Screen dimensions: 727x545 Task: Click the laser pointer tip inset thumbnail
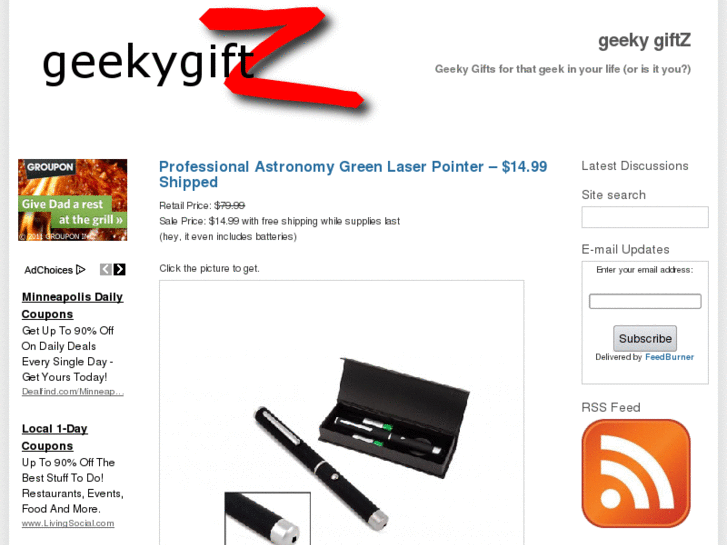tap(268, 519)
